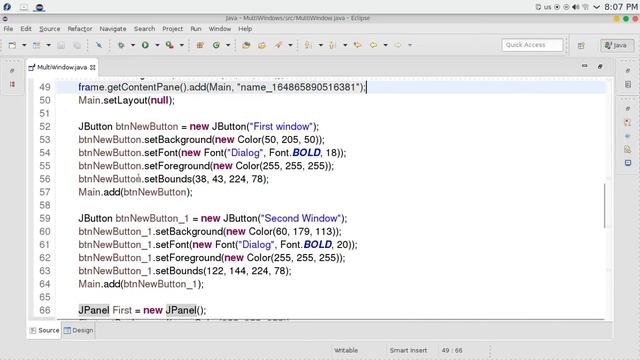Expand the External Tools dropdown arrow
Viewport: 640px width, 360px height.
182,45
